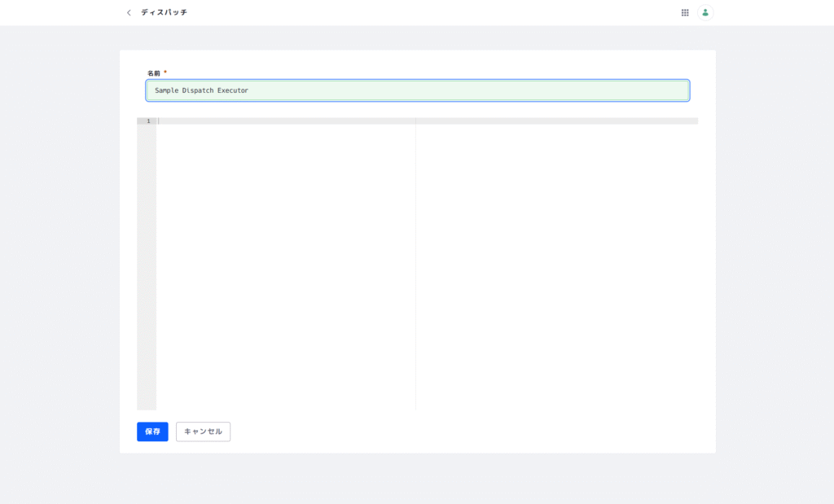Image resolution: width=834 pixels, height=504 pixels.
Task: Open the applications grid menu
Action: [685, 13]
